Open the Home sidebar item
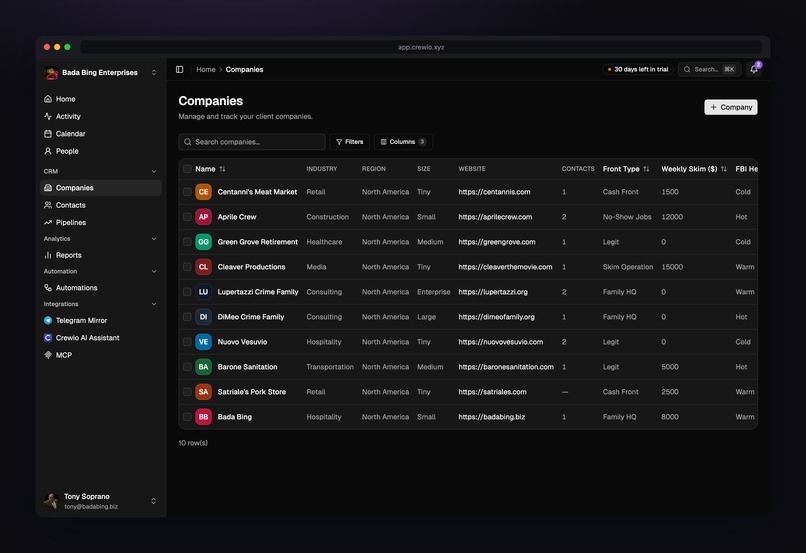The width and height of the screenshot is (806, 553). tap(100, 99)
